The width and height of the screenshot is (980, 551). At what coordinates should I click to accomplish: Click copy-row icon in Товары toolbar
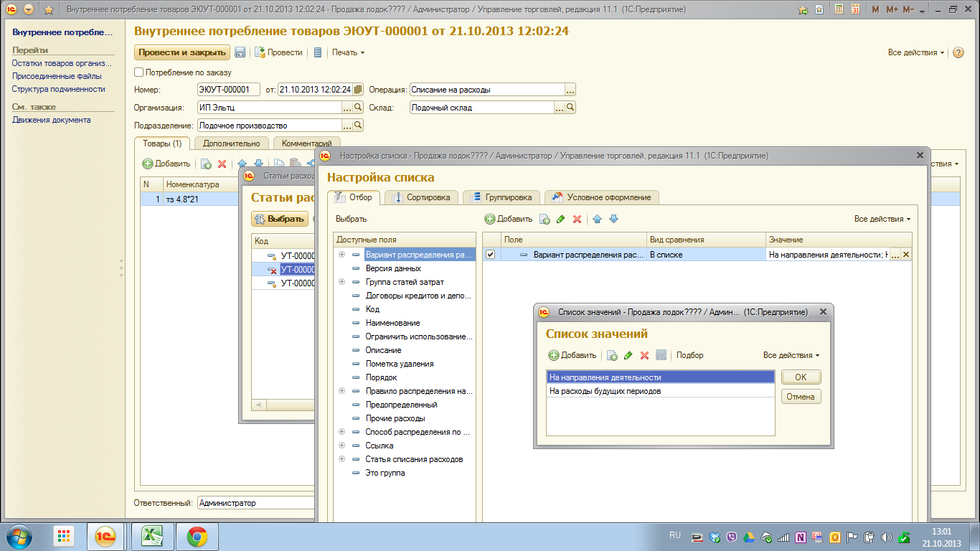point(206,164)
